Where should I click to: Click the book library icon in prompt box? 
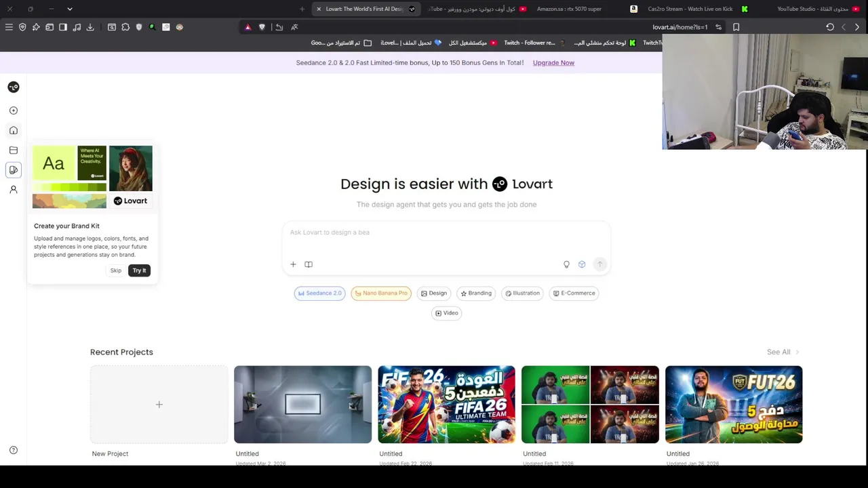coord(309,264)
